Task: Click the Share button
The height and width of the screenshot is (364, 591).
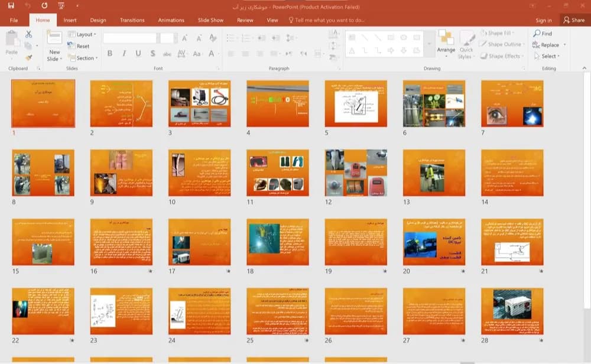Action: point(574,20)
